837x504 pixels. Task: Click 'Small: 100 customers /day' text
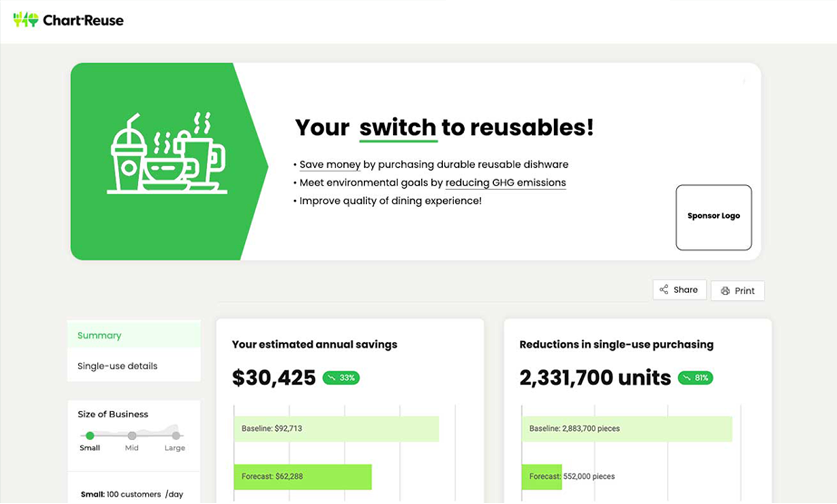(x=132, y=494)
